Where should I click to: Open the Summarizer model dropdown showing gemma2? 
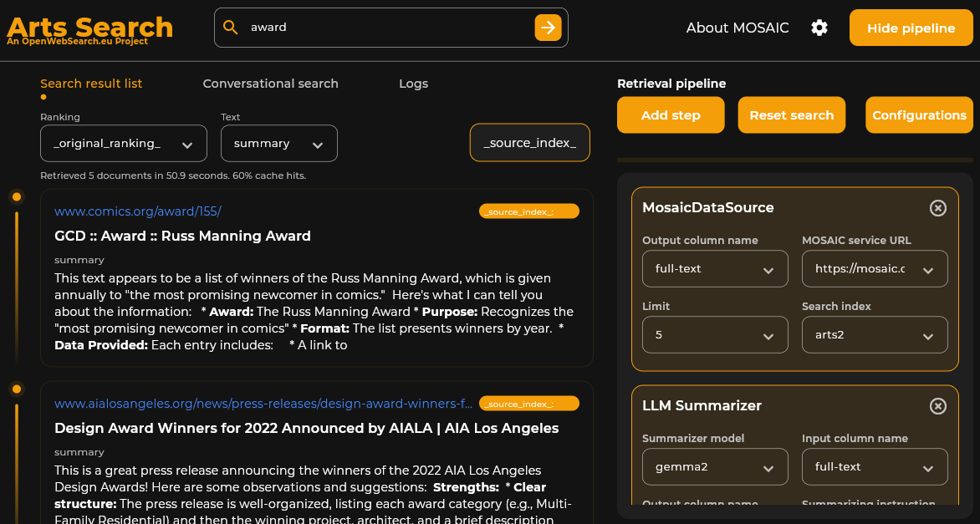pyautogui.click(x=715, y=466)
